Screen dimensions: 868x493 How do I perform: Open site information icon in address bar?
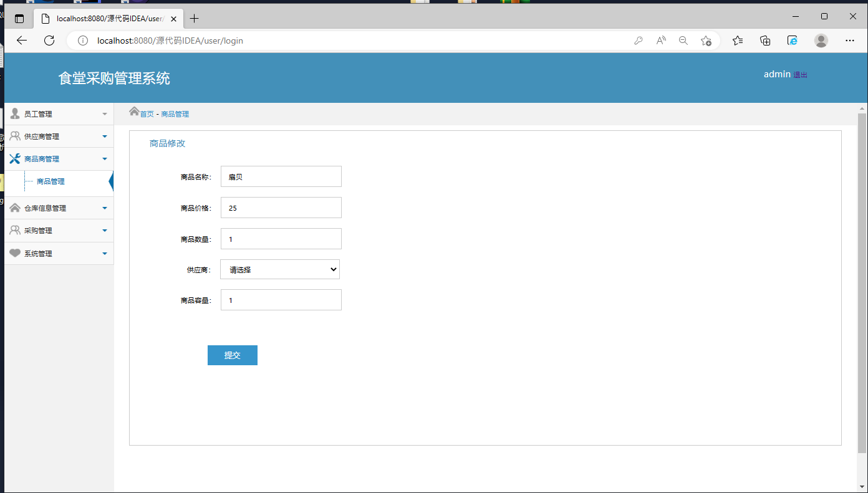pos(82,41)
